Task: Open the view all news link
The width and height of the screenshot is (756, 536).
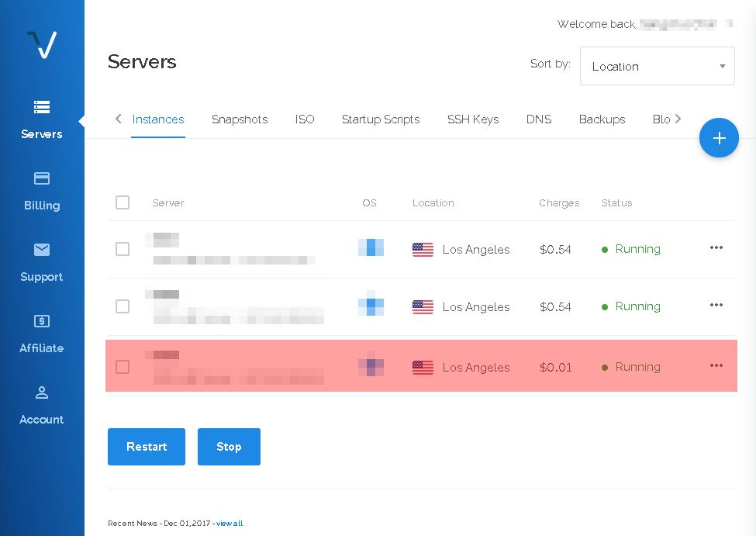Action: point(230,524)
